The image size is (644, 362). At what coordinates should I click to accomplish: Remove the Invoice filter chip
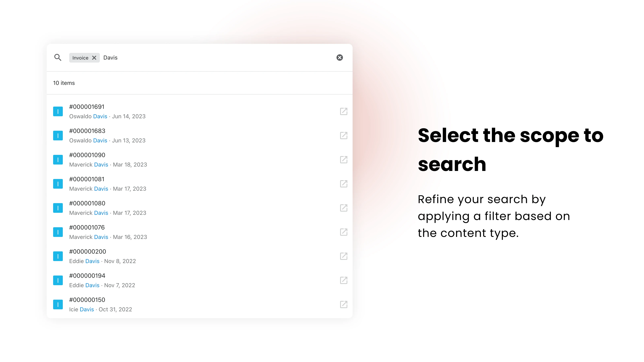click(94, 58)
